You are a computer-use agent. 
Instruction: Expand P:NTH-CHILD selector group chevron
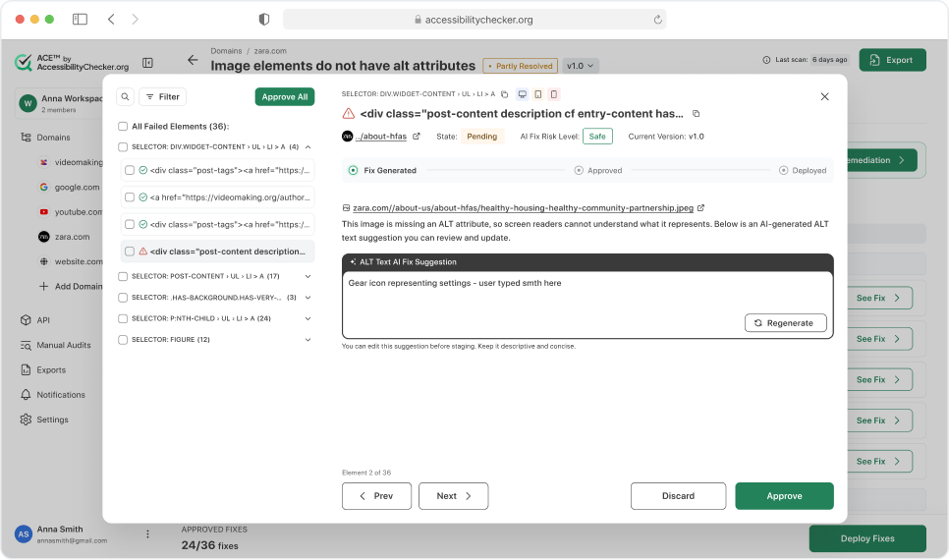[308, 319]
